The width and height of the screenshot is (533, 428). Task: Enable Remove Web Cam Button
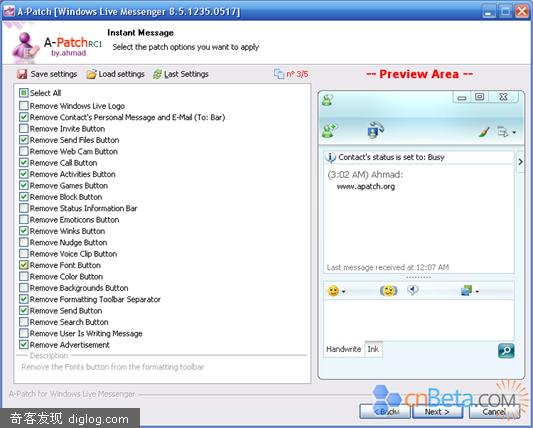[23, 151]
